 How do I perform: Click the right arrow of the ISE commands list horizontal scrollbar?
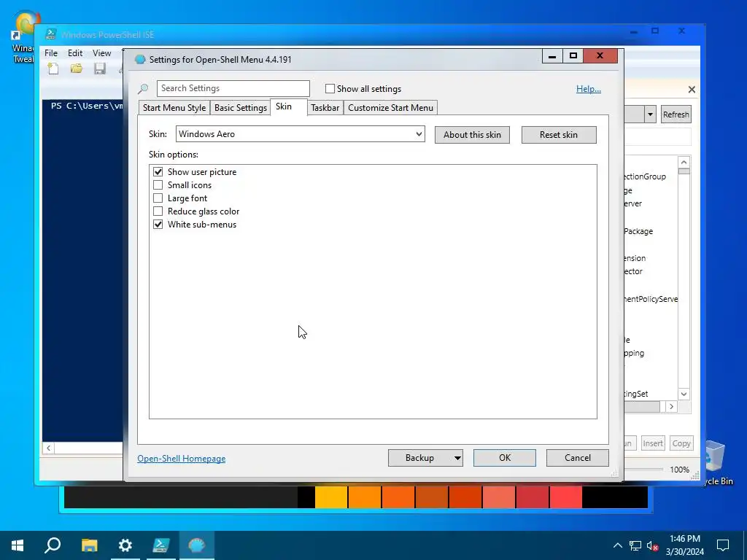(671, 407)
